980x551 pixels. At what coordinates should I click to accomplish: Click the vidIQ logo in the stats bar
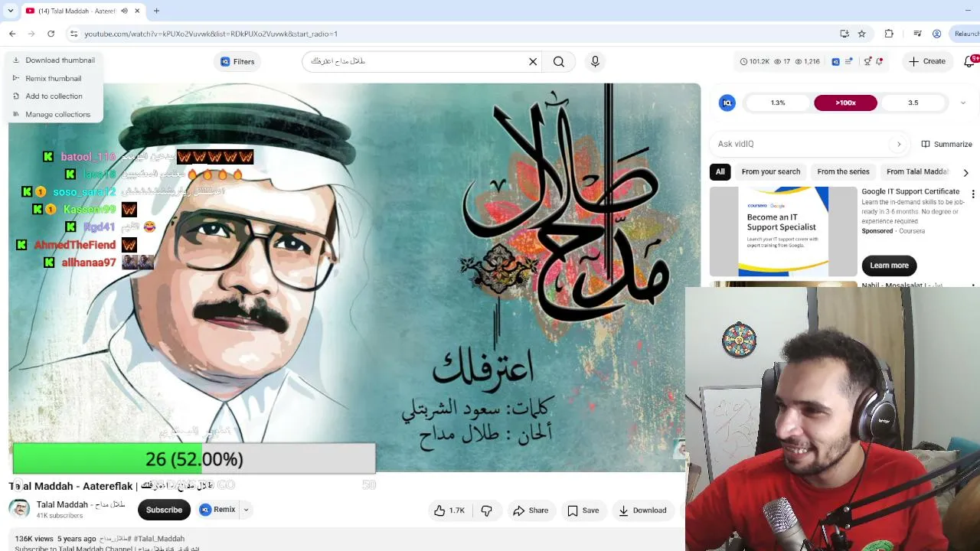[x=836, y=61]
